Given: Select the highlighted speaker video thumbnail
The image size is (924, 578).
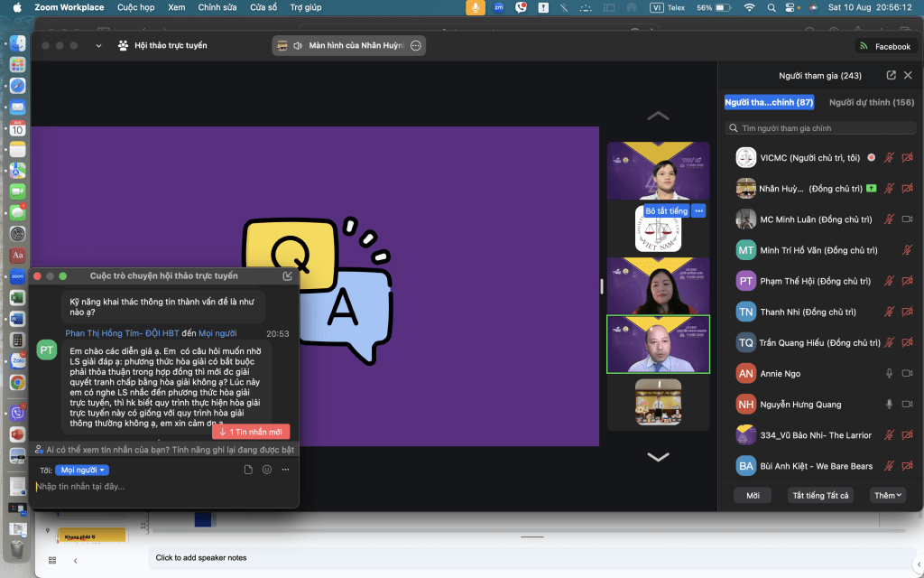Looking at the screenshot, I should pos(658,344).
